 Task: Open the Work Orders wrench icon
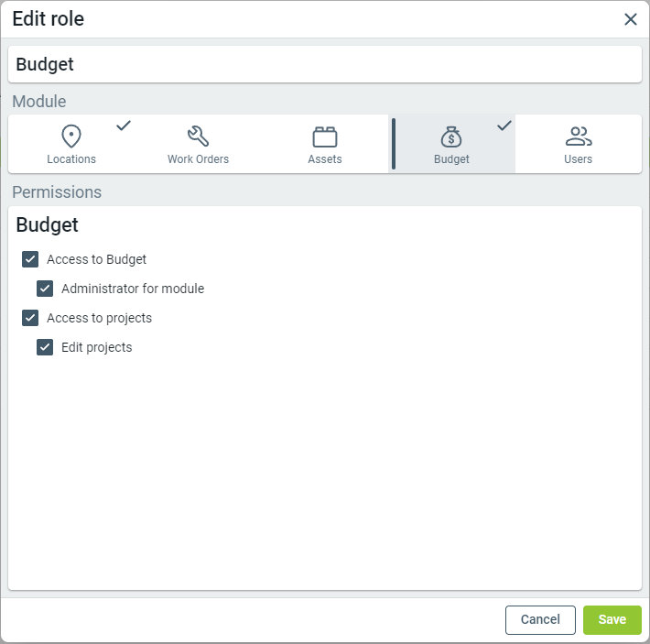point(198,136)
